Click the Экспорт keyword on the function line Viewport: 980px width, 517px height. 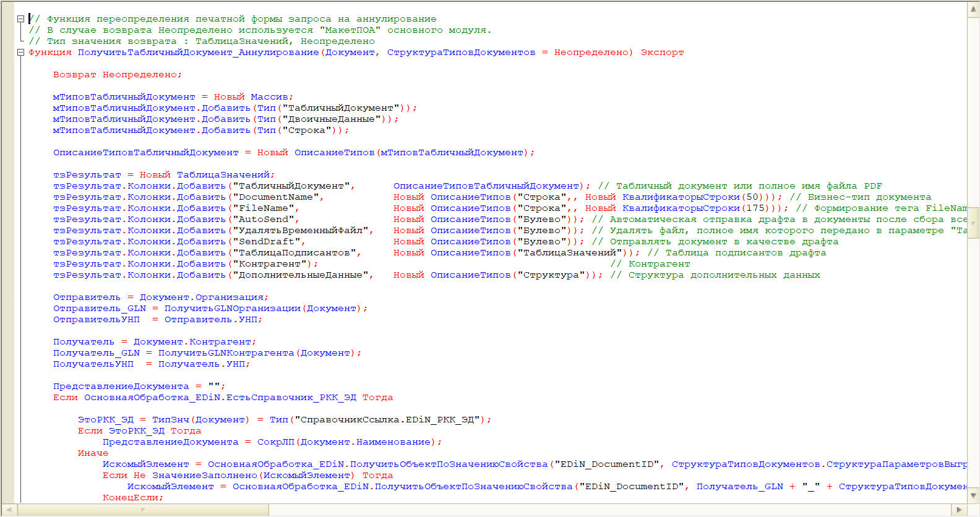662,53
